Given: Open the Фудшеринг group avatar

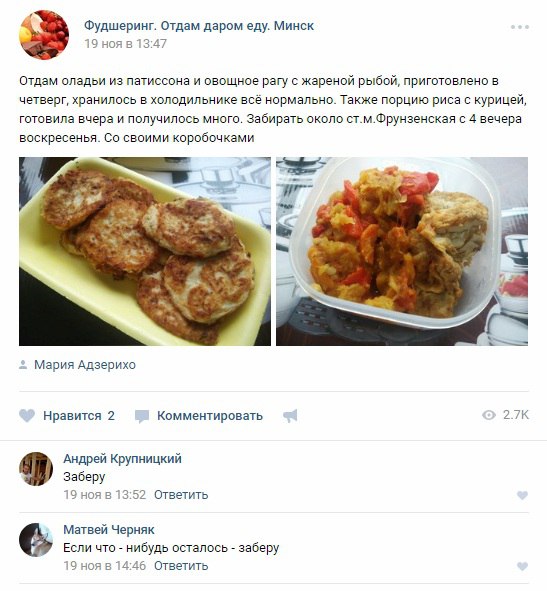Looking at the screenshot, I should 44,35.
